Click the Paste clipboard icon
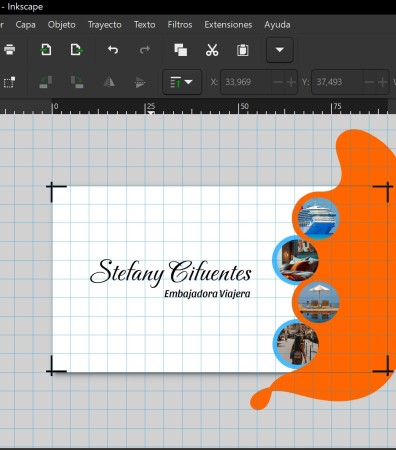Screen dimensions: 396x450 pyautogui.click(x=242, y=50)
